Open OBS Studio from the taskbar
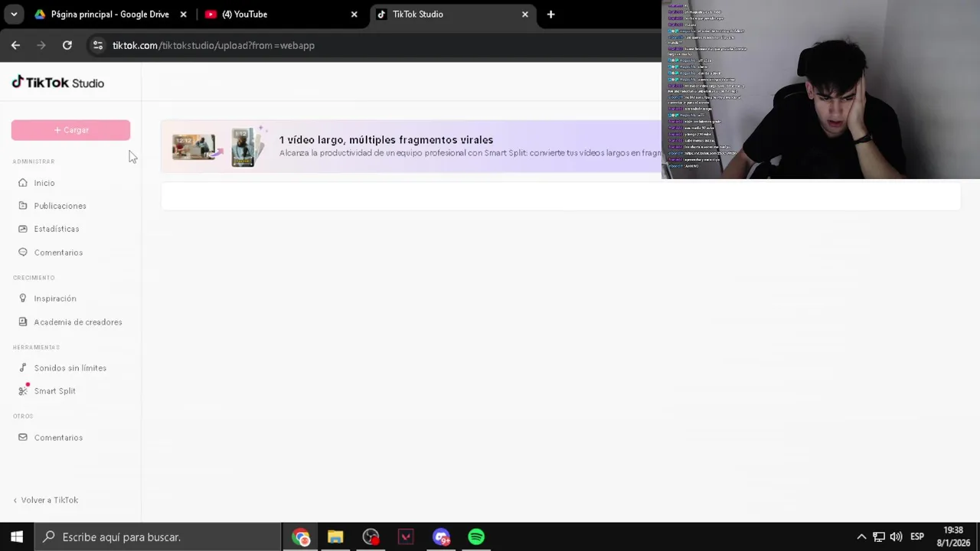 point(371,537)
